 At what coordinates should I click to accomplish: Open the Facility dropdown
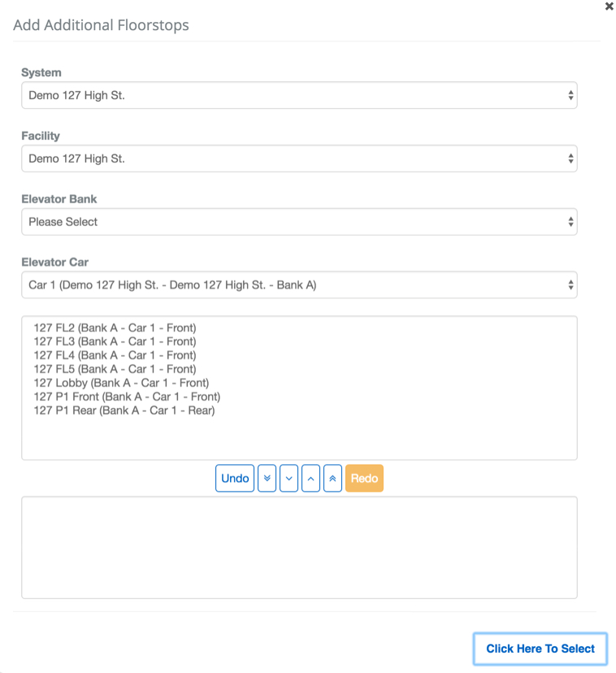coord(299,158)
